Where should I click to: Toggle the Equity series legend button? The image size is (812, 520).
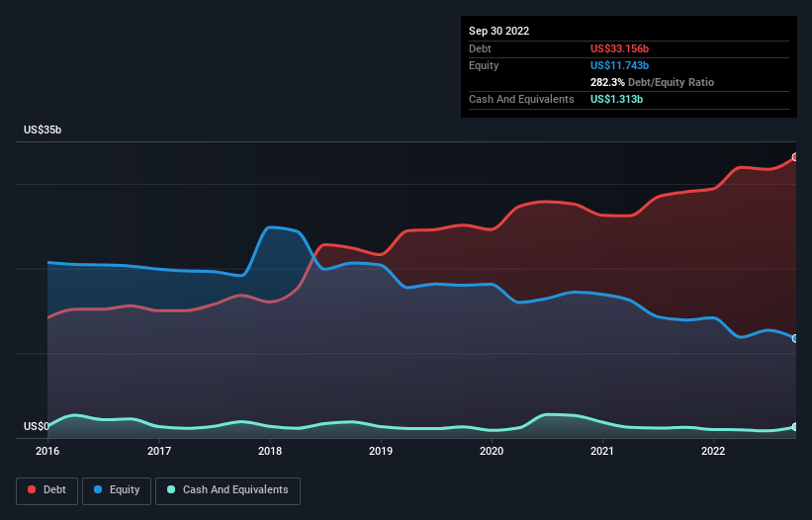pos(117,490)
